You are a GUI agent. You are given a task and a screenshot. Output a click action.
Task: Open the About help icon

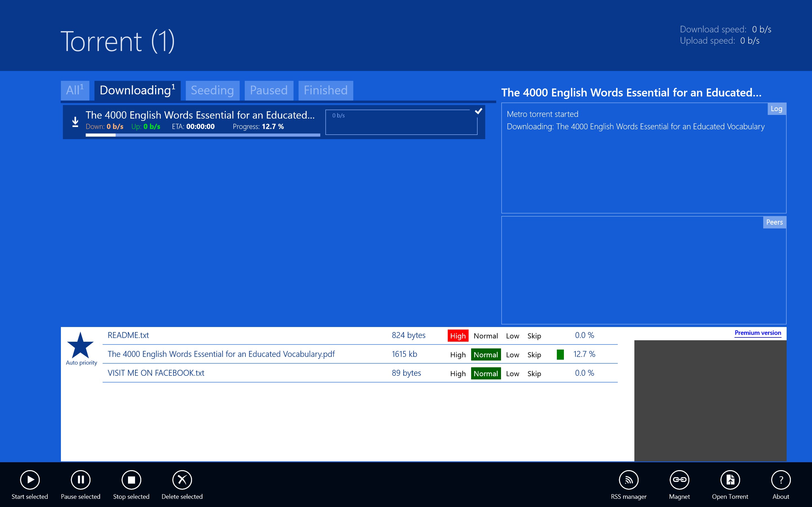pyautogui.click(x=780, y=480)
